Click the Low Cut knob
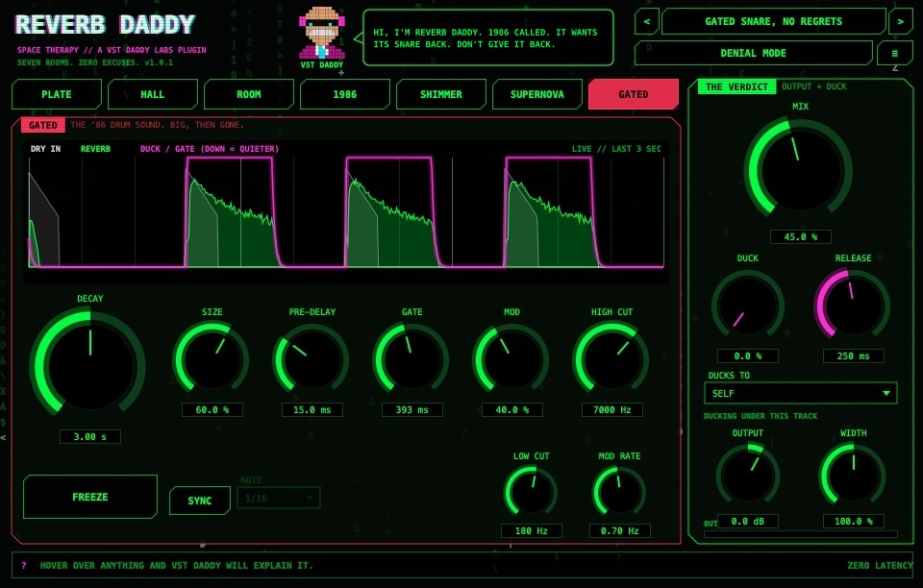 click(x=531, y=492)
